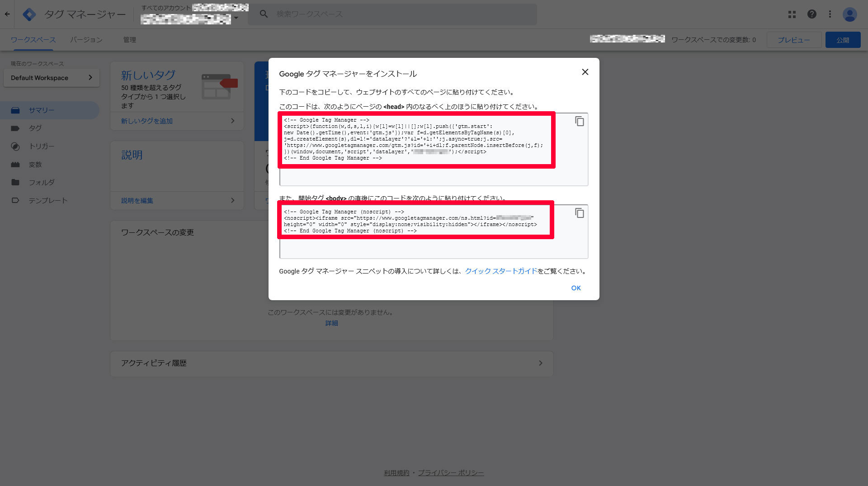Copy the head code snippet with copy icon
Screen dimensions: 868x486
point(580,121)
